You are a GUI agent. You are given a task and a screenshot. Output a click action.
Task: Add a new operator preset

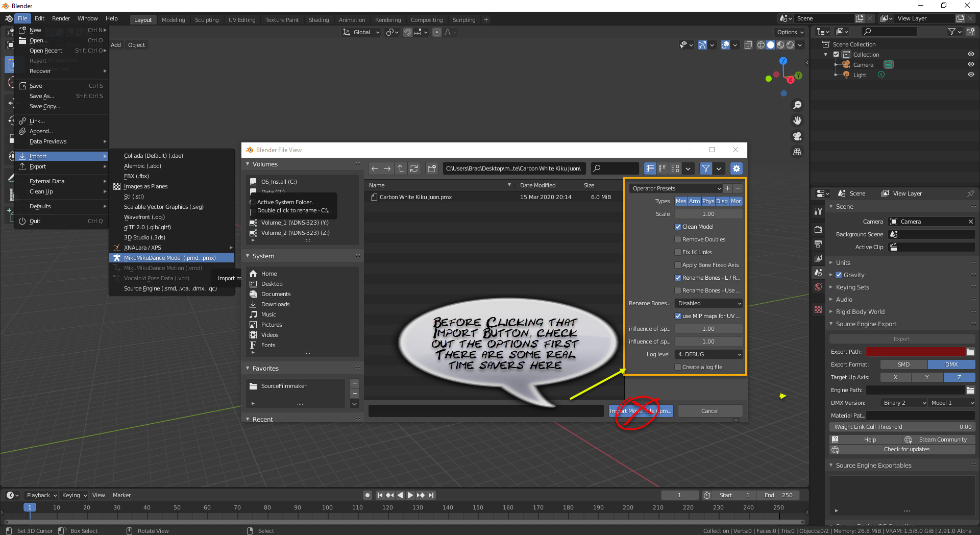point(728,188)
